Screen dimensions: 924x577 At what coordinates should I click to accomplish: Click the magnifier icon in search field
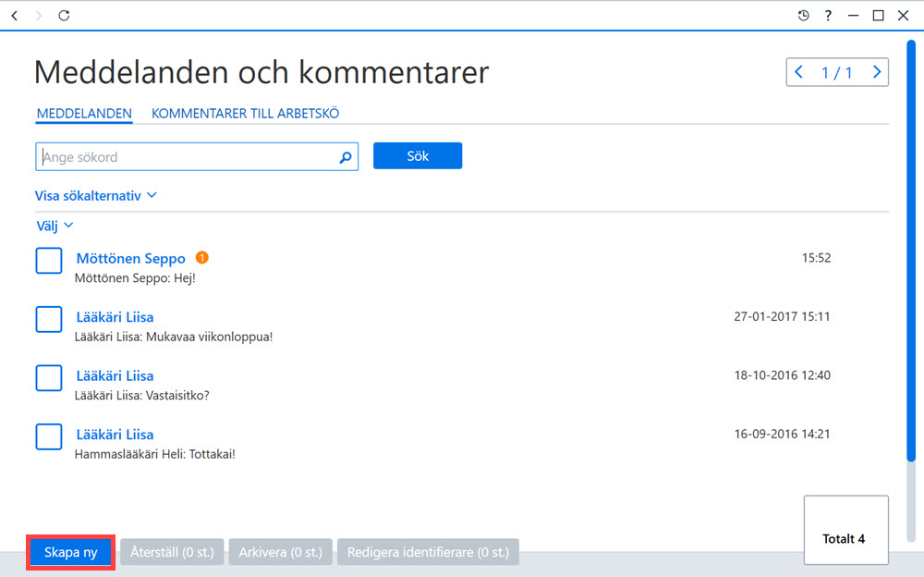click(346, 157)
